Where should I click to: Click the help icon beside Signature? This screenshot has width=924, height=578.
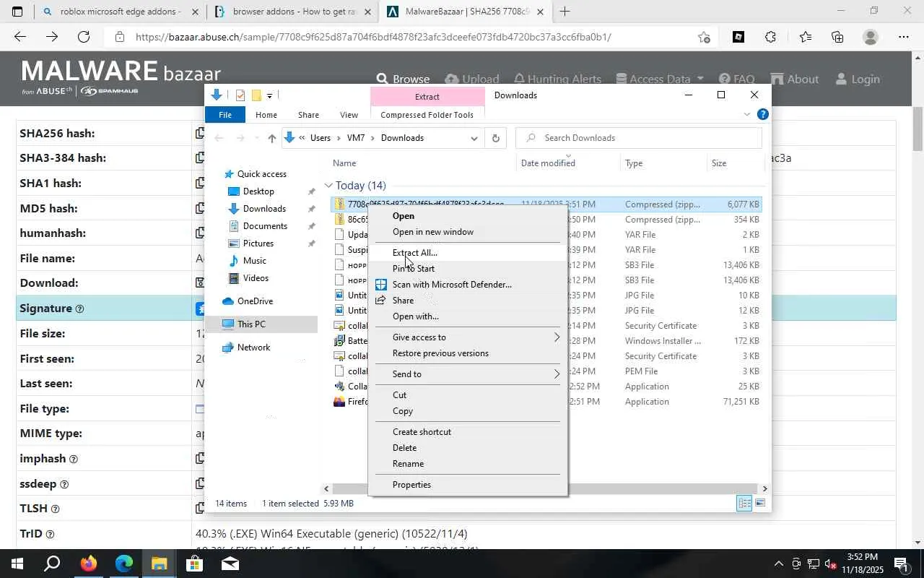79,309
